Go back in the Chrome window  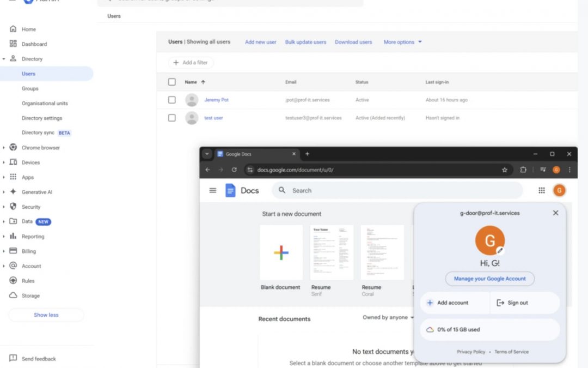coord(208,170)
